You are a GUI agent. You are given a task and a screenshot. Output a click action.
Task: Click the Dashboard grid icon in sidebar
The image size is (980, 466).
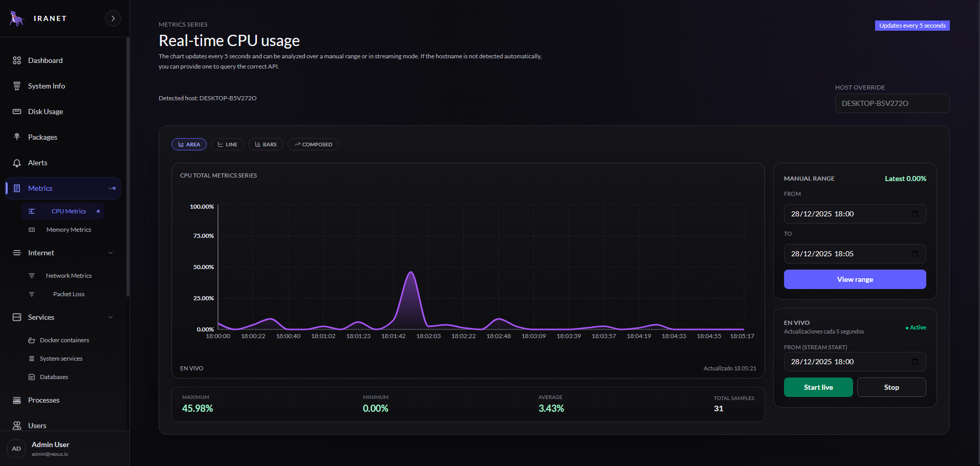click(17, 60)
